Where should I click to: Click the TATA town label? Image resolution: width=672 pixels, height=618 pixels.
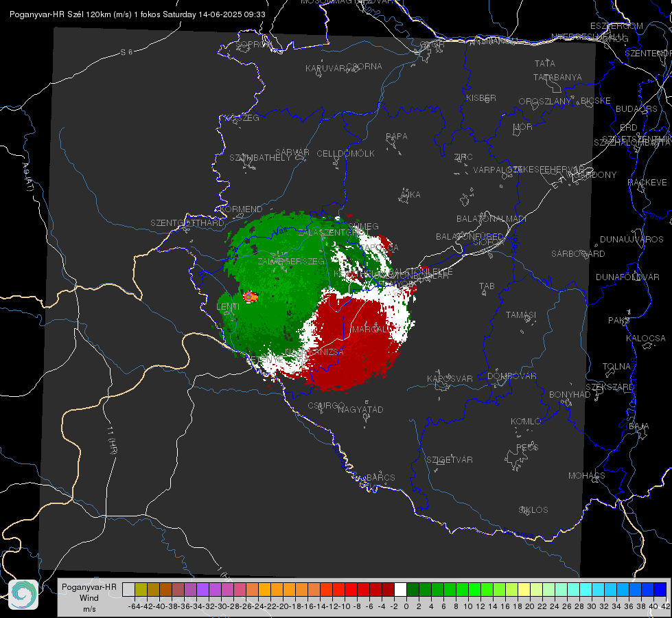coord(545,63)
